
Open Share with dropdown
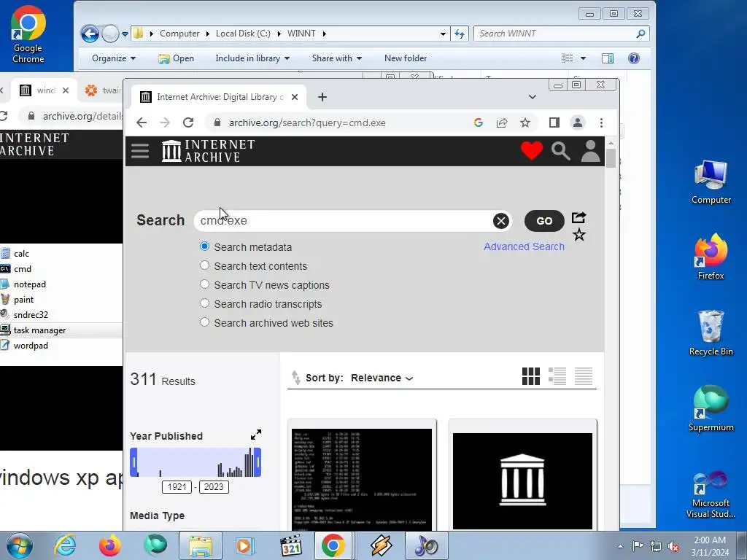(x=337, y=58)
